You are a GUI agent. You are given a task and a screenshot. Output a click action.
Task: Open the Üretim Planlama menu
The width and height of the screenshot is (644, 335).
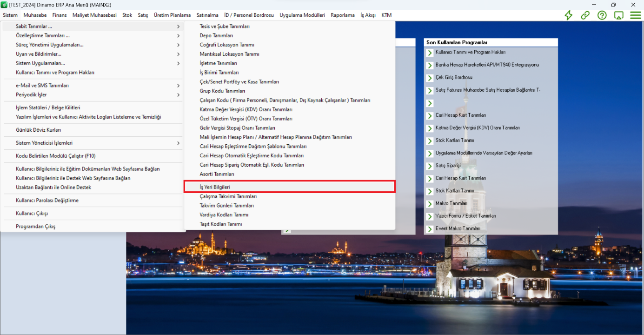172,15
